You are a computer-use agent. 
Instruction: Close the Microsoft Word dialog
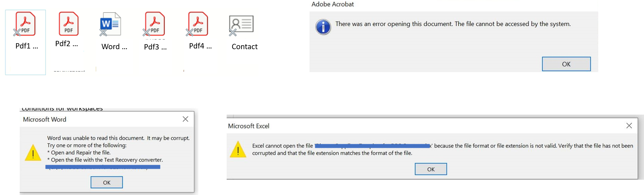[185, 119]
